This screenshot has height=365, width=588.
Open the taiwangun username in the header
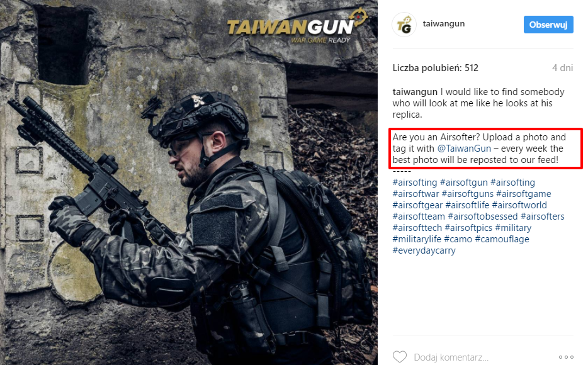[x=444, y=24]
